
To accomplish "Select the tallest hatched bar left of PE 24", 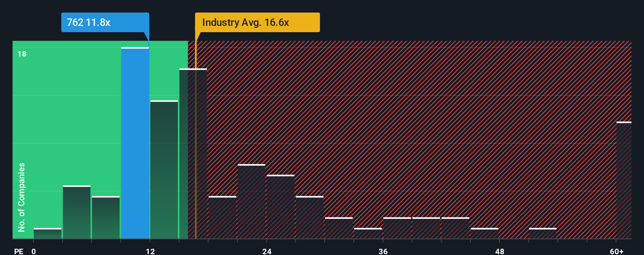I will click(x=251, y=202).
